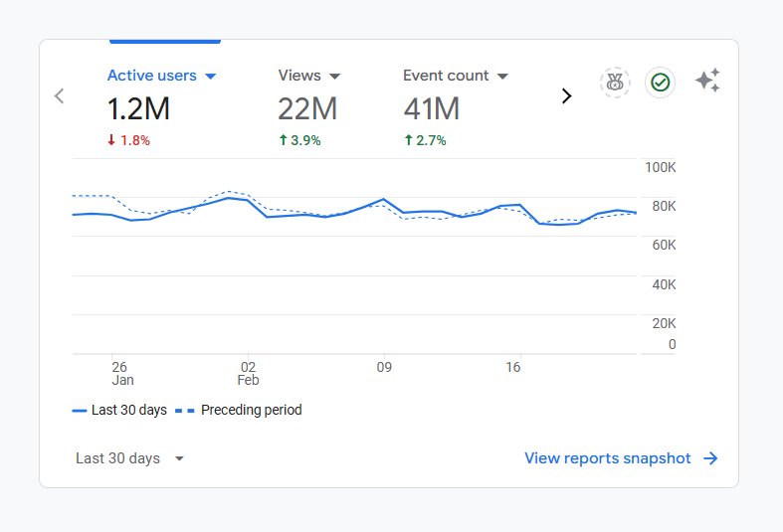The height and width of the screenshot is (532, 783).
Task: Click the green checkmark data quality icon
Action: coord(660,83)
